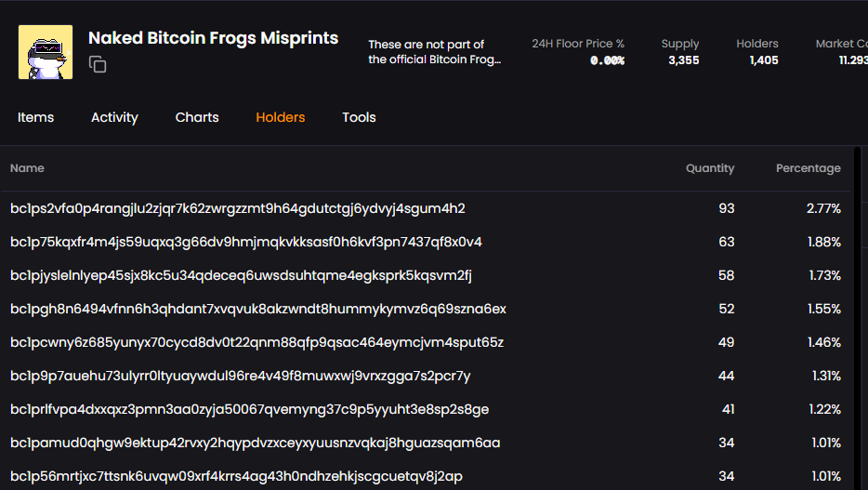Expand the truncated collection description text
The width and height of the screenshot is (868, 490).
pyautogui.click(x=435, y=52)
